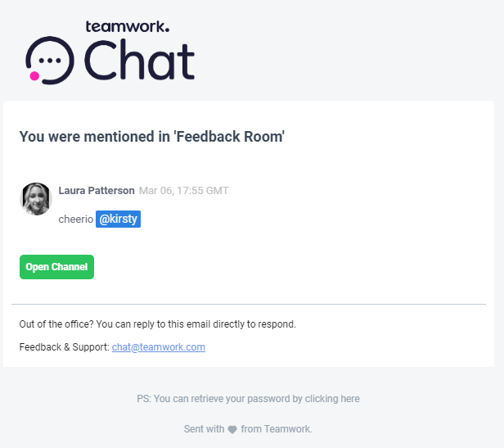Click the green Open Channel button

56,267
